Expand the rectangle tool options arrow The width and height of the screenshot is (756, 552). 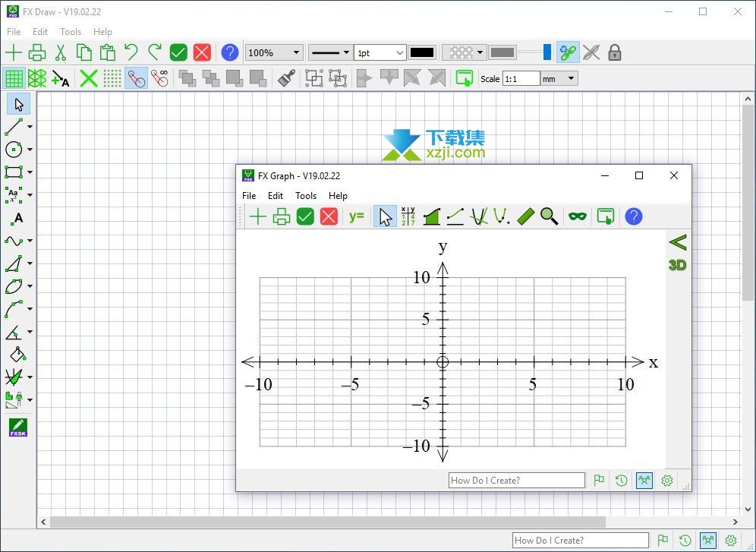pyautogui.click(x=30, y=172)
